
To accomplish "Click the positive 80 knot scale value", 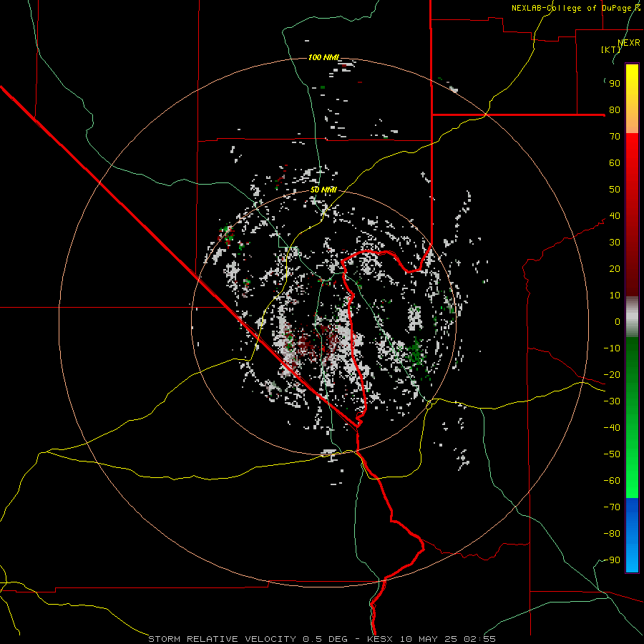I will pyautogui.click(x=615, y=110).
